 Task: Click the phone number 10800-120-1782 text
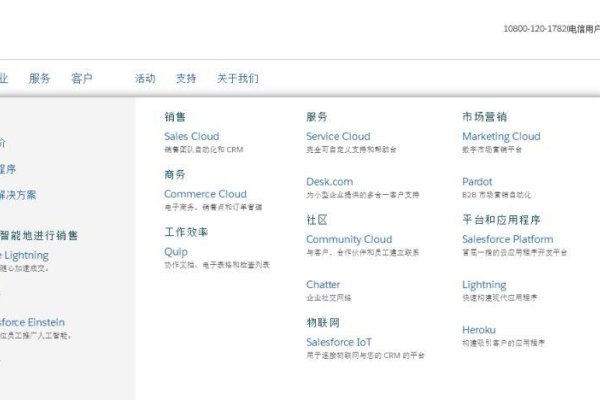click(535, 29)
